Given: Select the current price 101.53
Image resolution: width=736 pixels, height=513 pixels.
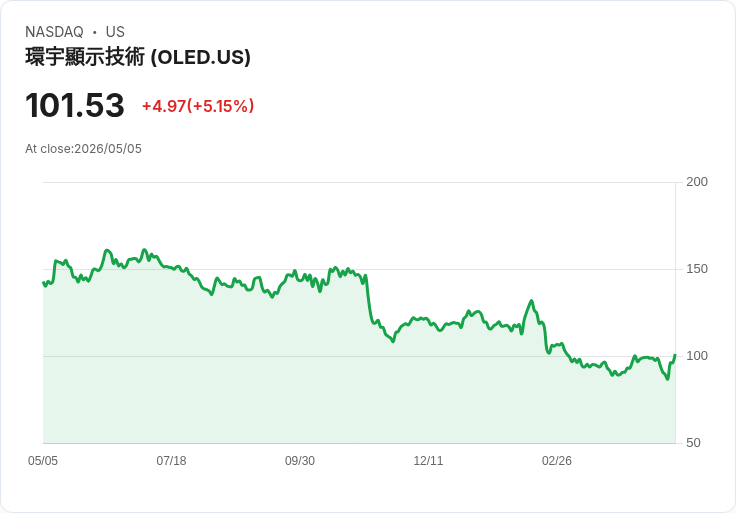Looking at the screenshot, I should point(75,105).
